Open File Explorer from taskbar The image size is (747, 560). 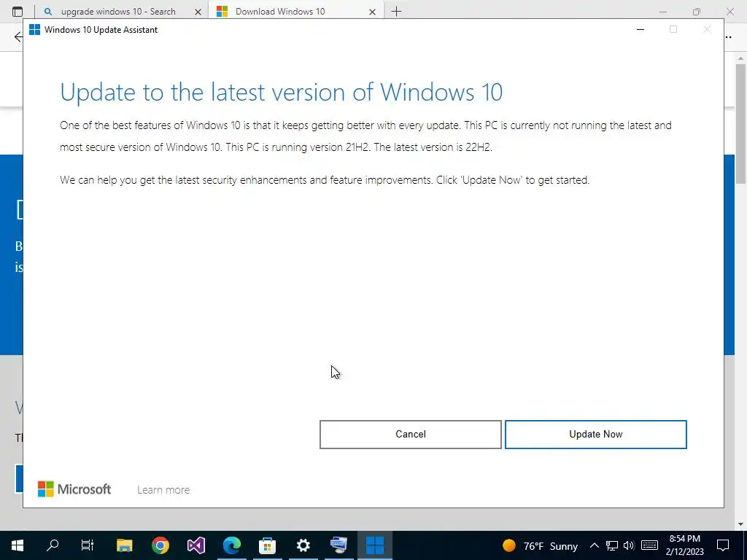tap(124, 545)
